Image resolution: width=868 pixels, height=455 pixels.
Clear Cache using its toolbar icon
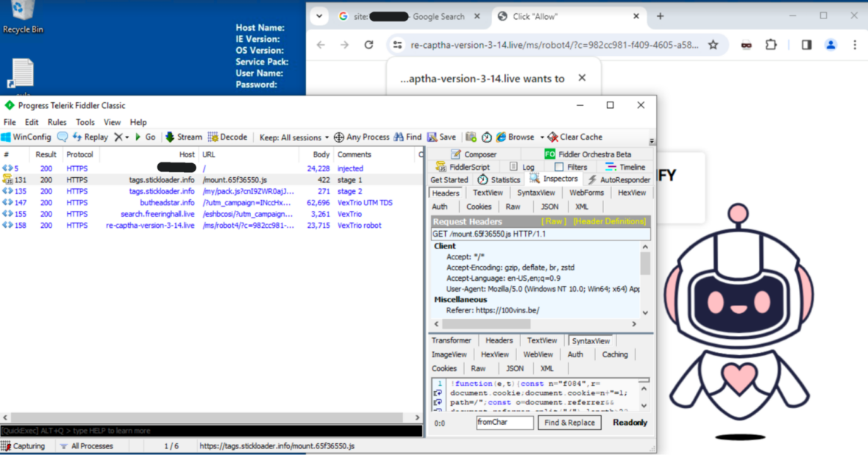pyautogui.click(x=578, y=137)
